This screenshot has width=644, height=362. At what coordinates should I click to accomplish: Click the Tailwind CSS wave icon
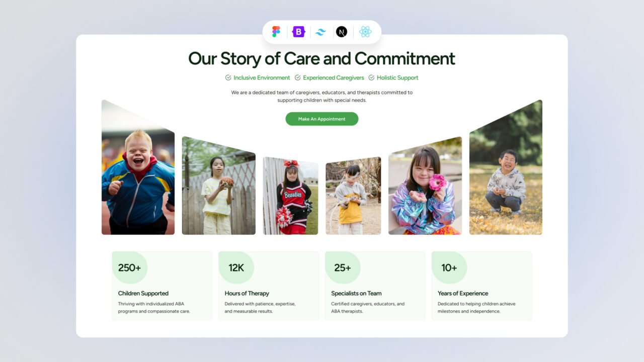(320, 32)
